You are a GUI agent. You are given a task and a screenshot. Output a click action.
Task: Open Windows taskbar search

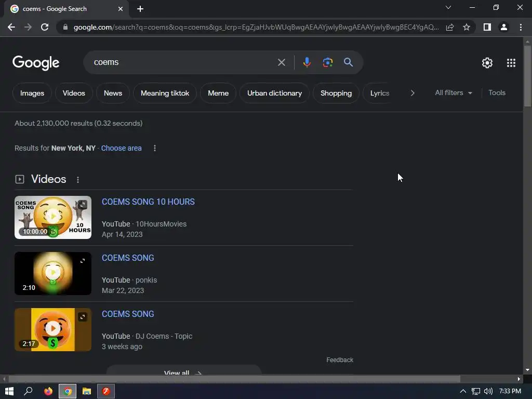coord(28,391)
